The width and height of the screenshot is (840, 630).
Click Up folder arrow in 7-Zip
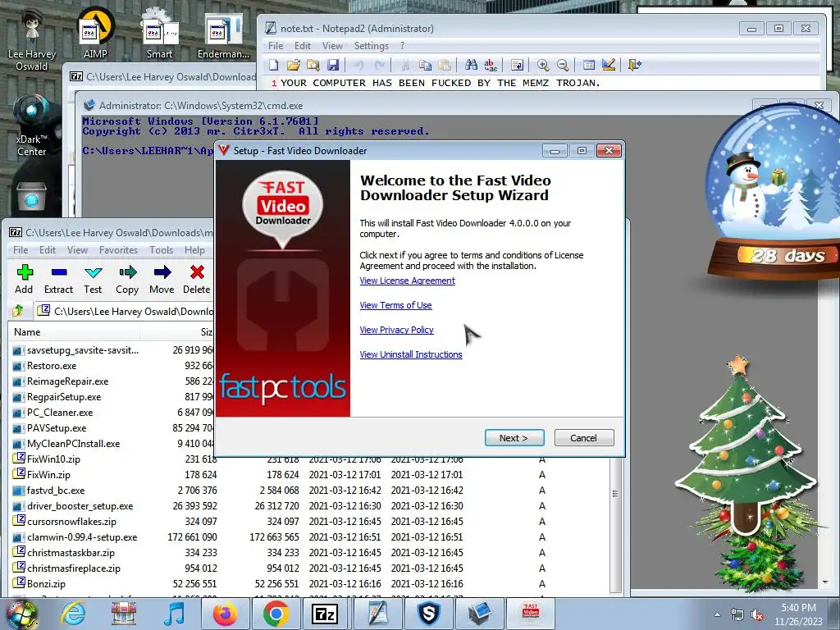pyautogui.click(x=18, y=311)
